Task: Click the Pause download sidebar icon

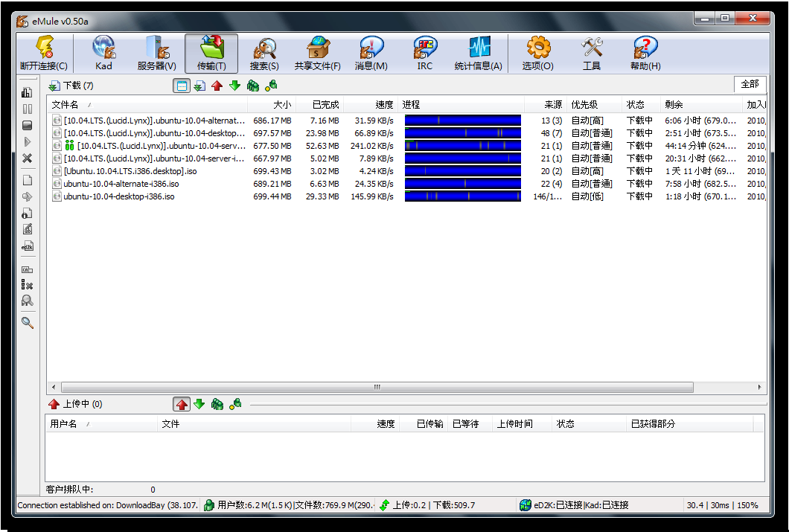Action: point(28,109)
